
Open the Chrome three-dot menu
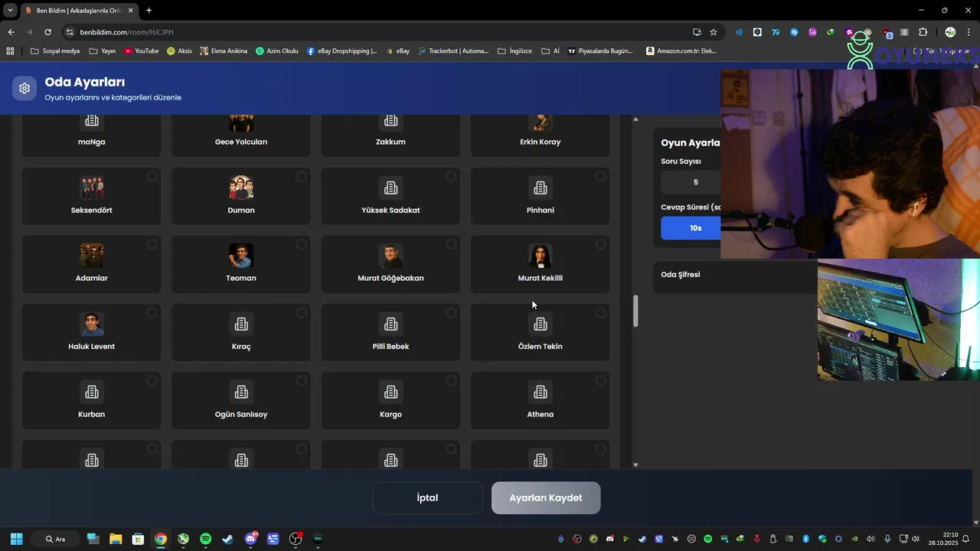pos(969,32)
